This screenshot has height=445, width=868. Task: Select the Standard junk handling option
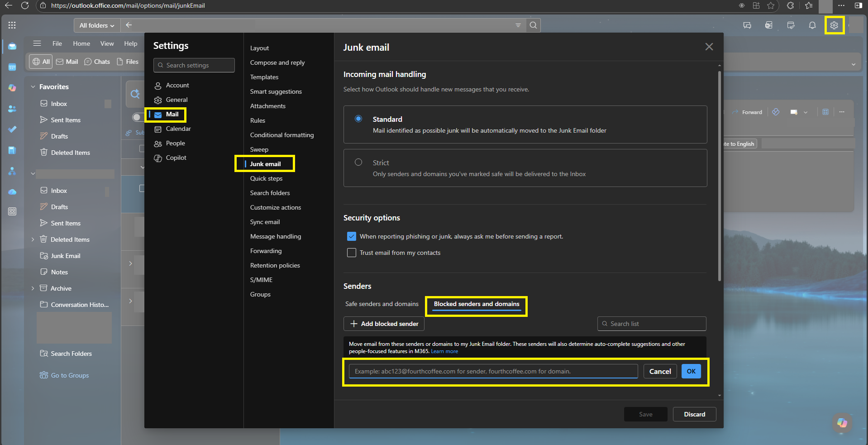(358, 119)
